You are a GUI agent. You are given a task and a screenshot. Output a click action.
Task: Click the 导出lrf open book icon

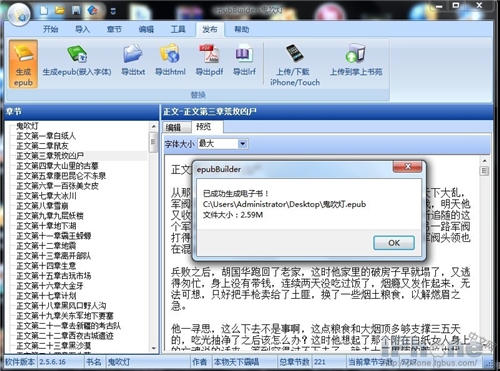pos(244,53)
